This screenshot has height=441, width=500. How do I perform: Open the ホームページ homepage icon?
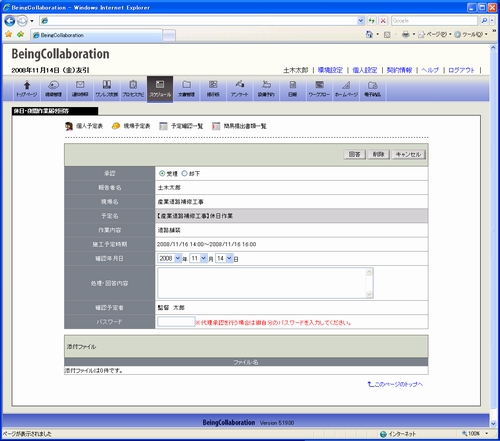tap(346, 89)
